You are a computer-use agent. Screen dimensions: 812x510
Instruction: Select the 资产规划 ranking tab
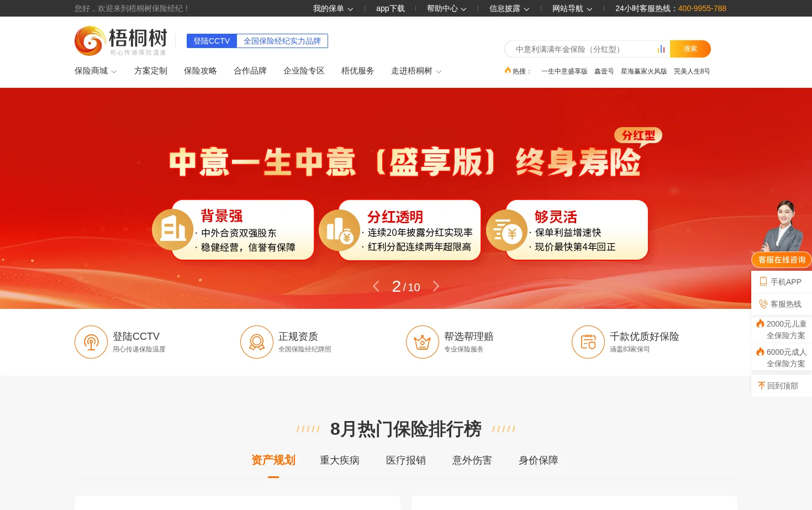(x=273, y=460)
